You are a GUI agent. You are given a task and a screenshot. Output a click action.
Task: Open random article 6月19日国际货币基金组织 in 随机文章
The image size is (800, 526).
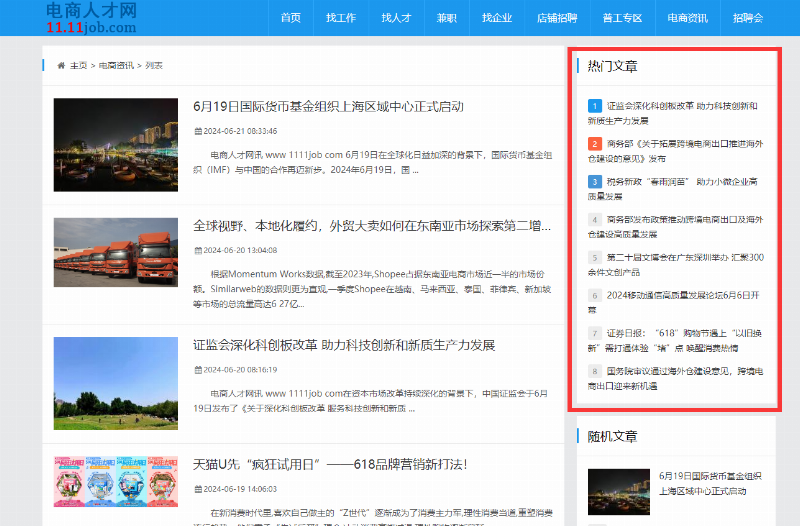[x=710, y=484]
